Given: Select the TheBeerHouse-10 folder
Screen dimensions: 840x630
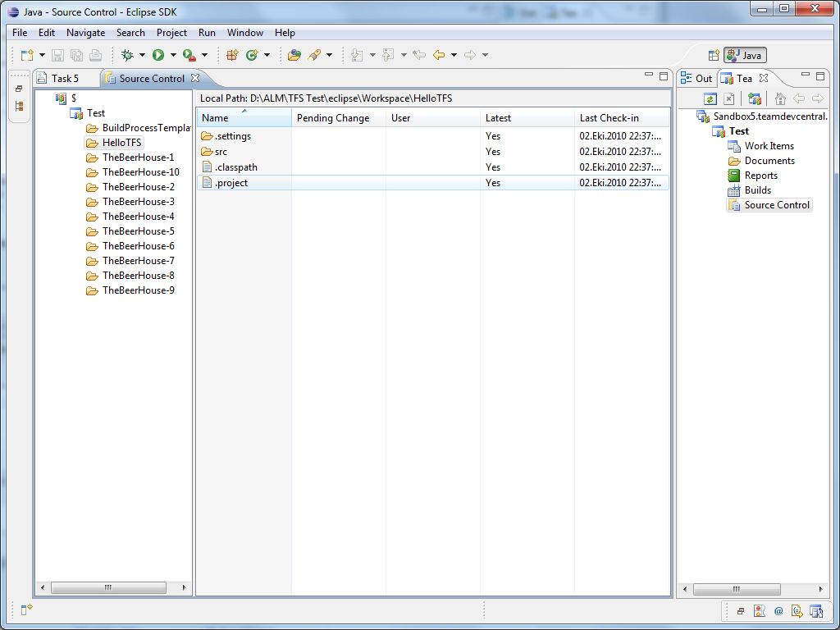Looking at the screenshot, I should pos(134,172).
